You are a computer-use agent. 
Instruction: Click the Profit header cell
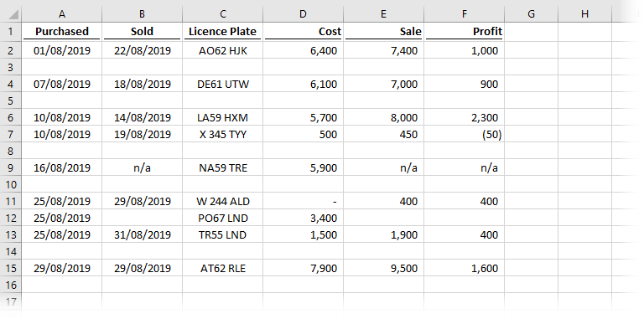(x=464, y=32)
